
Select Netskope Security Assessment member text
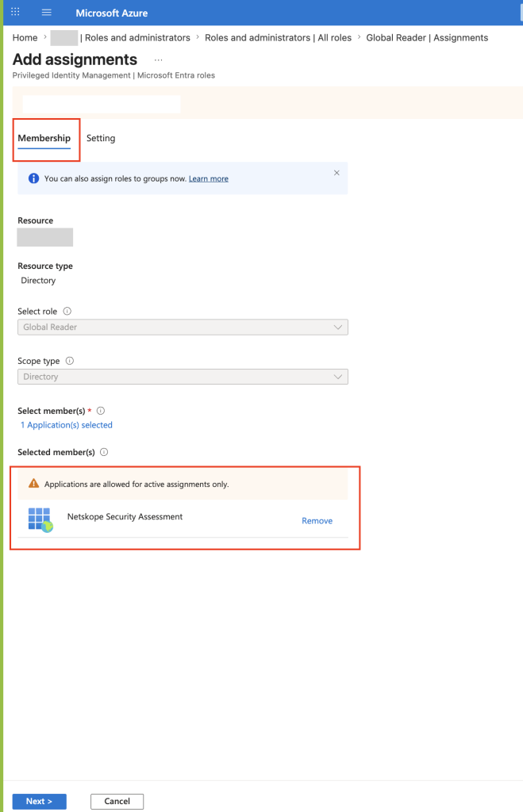125,517
